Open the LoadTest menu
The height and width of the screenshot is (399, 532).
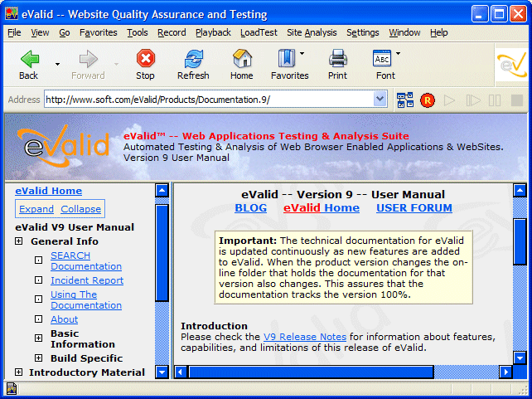pos(259,32)
